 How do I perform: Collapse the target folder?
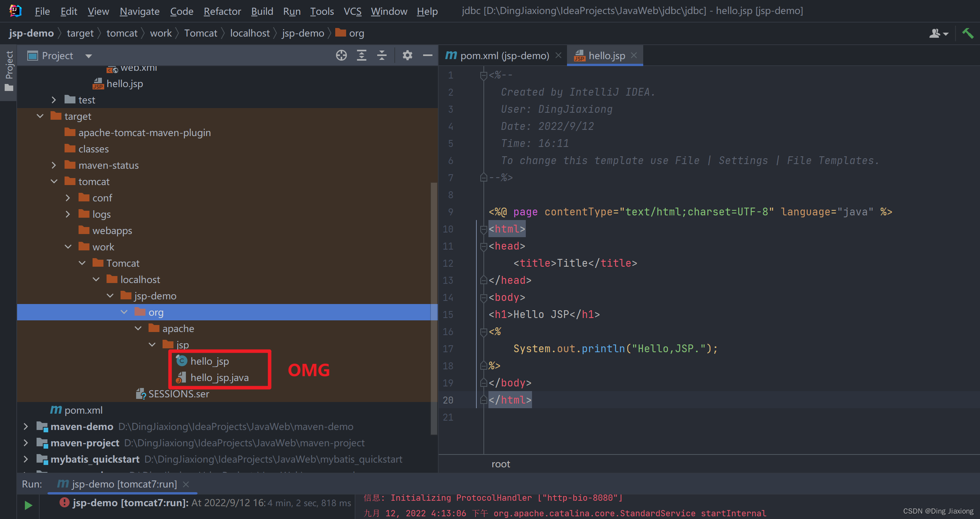(x=40, y=116)
